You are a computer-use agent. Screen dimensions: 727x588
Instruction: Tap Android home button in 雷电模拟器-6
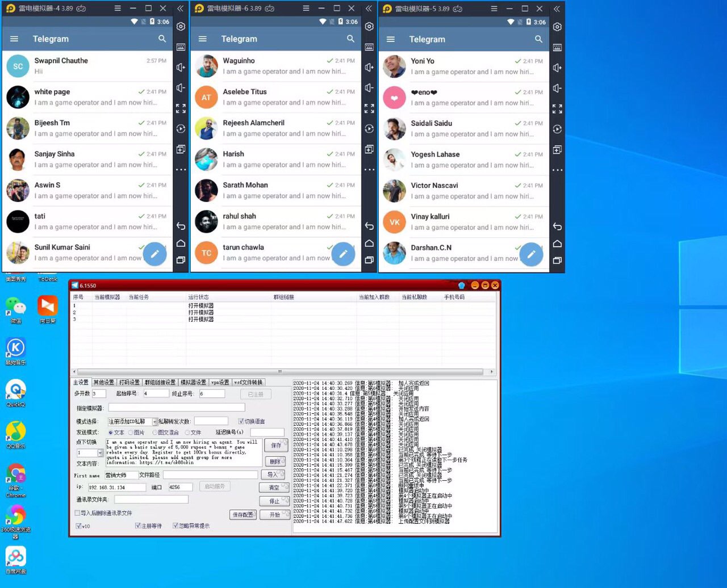click(x=369, y=243)
